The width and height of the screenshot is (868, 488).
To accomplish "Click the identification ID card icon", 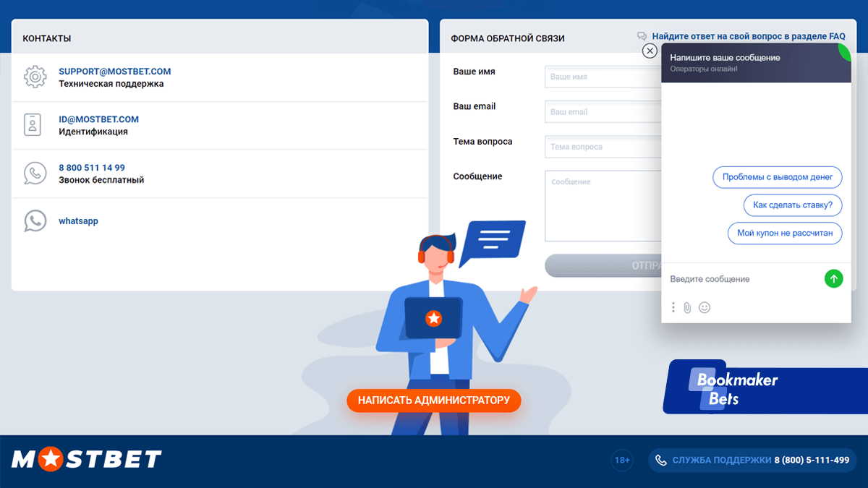I will [33, 125].
